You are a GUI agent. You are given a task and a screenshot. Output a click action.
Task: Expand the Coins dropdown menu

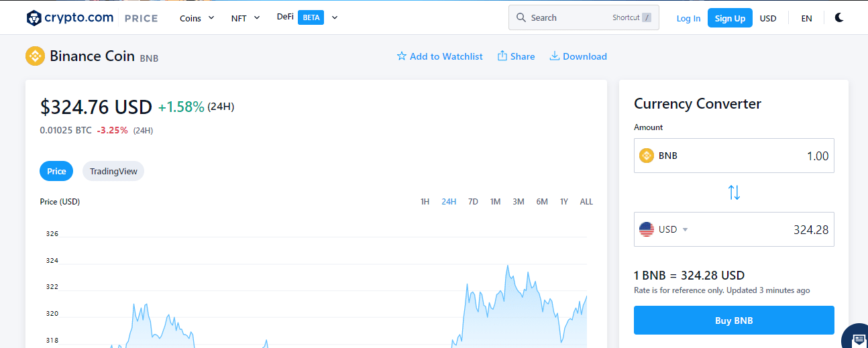(197, 18)
